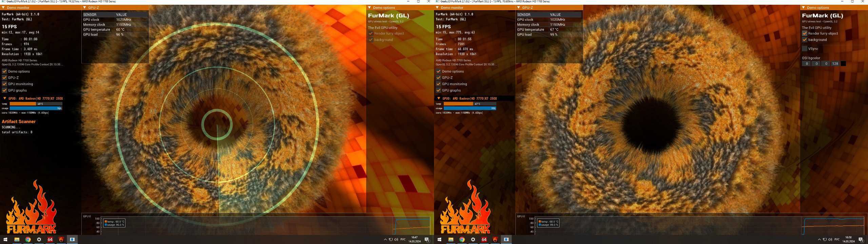This screenshot has height=244, width=868.
Task: Switch to the red 64 app in right taskbar
Action: coord(484,239)
